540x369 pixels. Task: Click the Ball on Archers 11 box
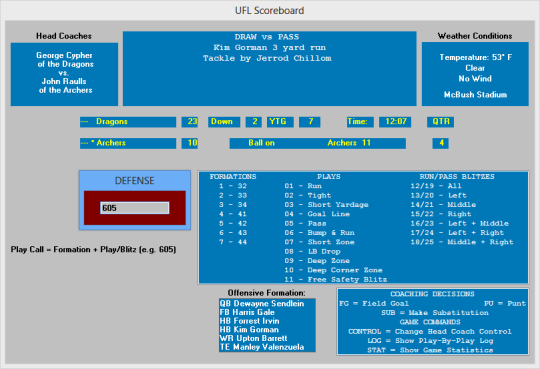318,143
